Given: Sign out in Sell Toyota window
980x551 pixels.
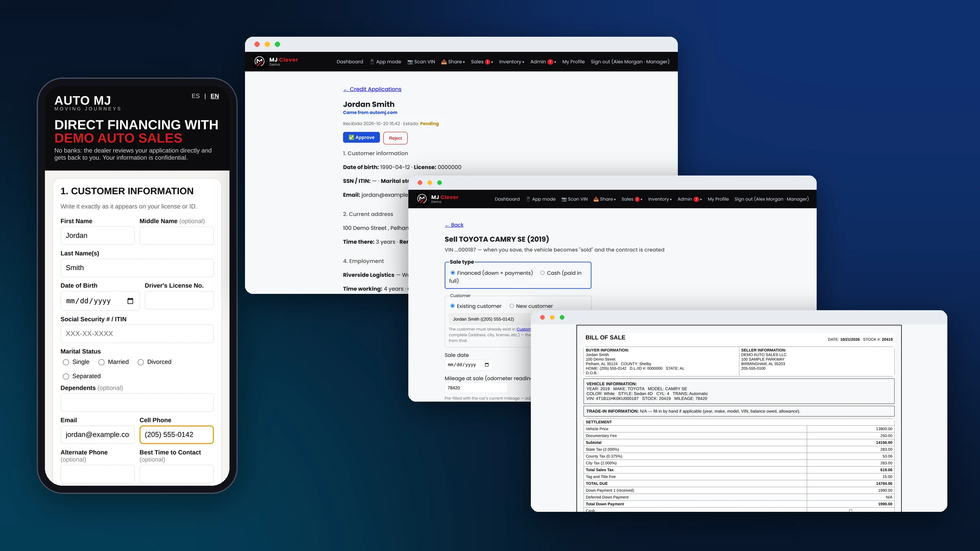Looking at the screenshot, I should (771, 199).
